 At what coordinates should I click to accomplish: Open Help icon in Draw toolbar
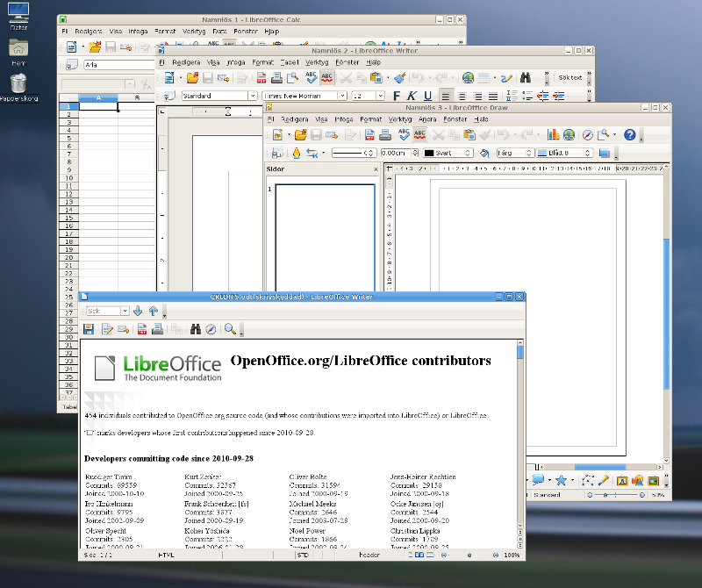[x=630, y=134]
